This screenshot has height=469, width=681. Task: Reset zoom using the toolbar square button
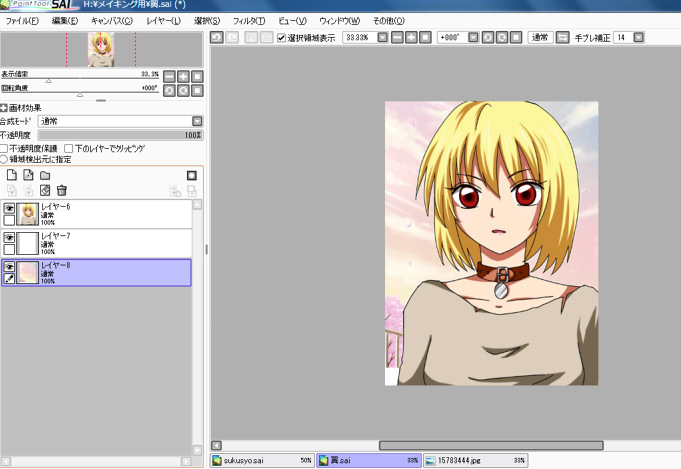pos(425,37)
